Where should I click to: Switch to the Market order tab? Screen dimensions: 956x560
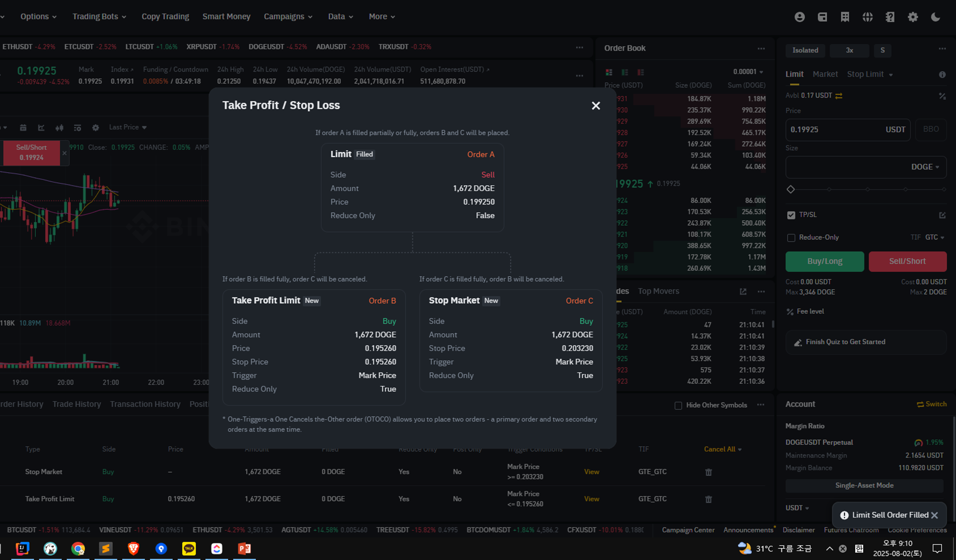[825, 74]
